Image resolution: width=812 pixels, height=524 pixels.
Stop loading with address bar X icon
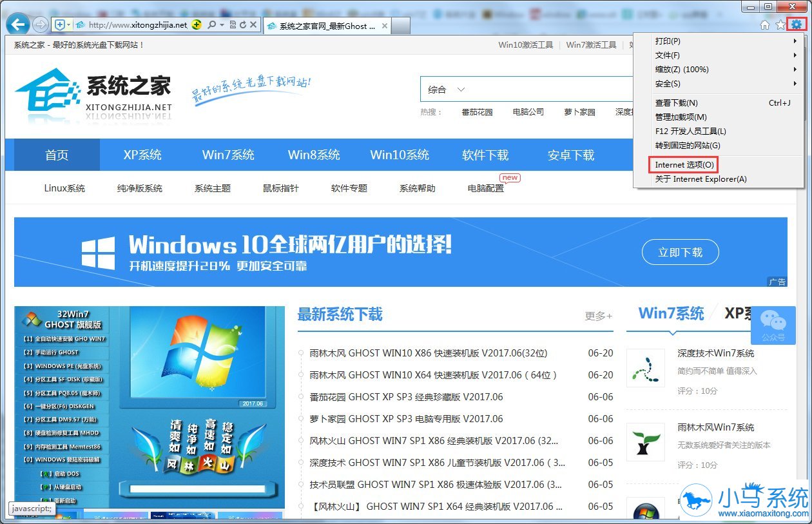253,24
